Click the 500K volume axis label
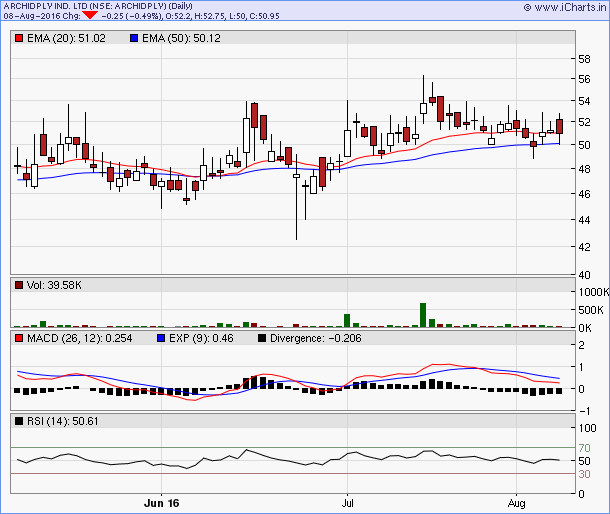This screenshot has height=514, width=610. (591, 310)
